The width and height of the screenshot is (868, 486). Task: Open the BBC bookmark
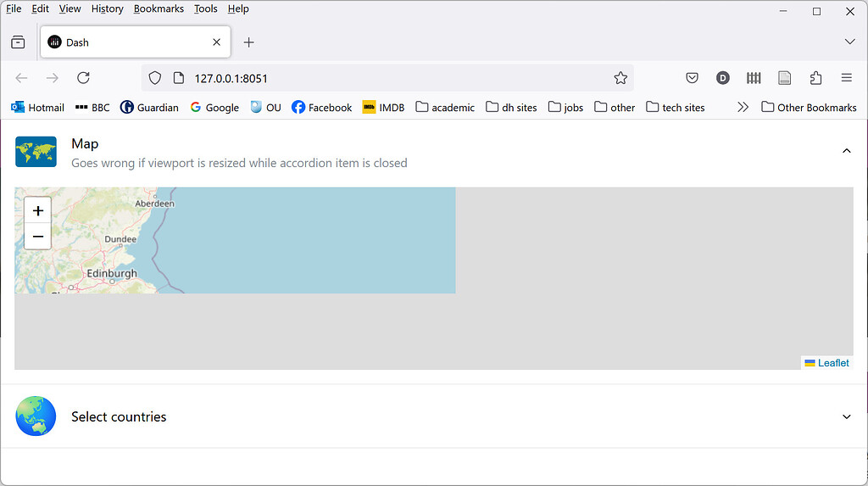coord(92,107)
